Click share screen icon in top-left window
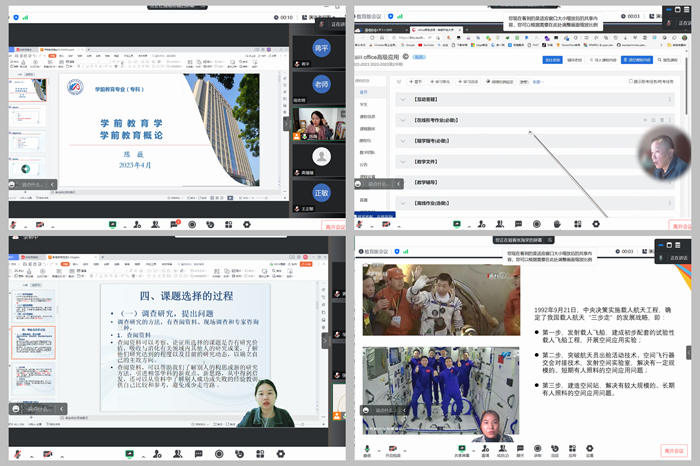 tap(112, 225)
